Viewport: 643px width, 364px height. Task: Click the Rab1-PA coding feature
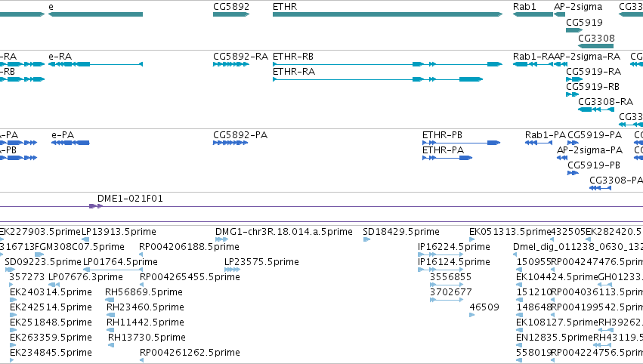coord(539,143)
